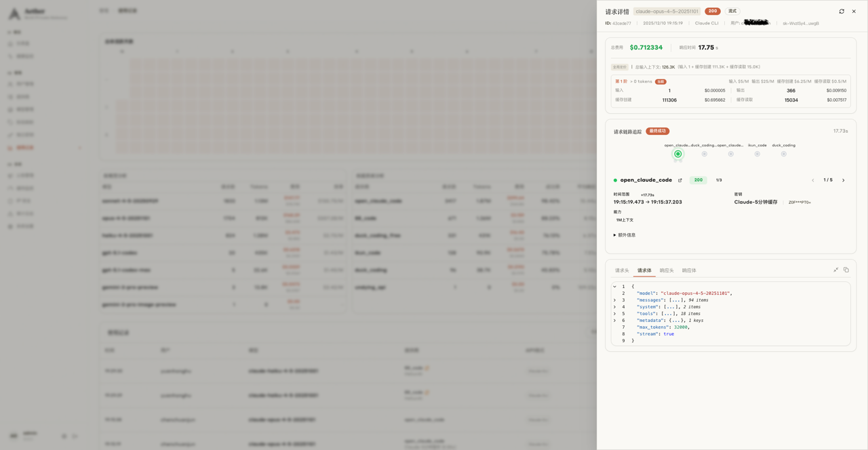Expand the "messages" array in JSON

[x=615, y=300]
